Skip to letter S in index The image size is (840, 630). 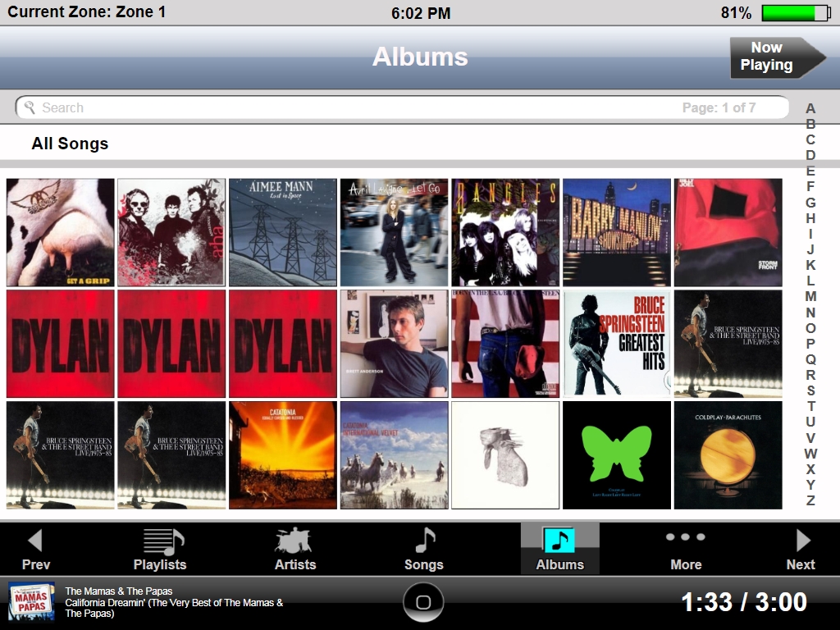pyautogui.click(x=810, y=390)
